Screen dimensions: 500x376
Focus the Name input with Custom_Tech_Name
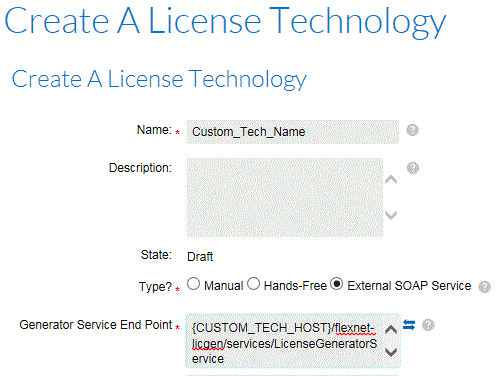coord(293,132)
